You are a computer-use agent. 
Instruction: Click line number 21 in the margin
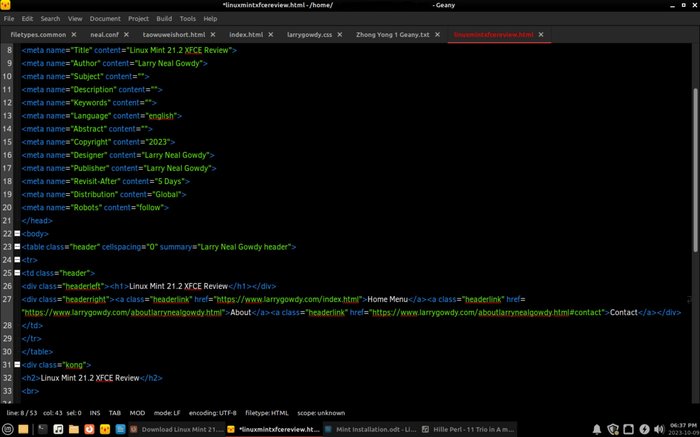tap(7, 220)
